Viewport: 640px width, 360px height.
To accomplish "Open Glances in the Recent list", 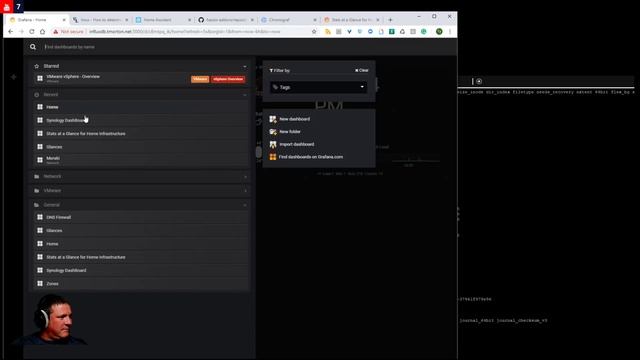I will point(141,147).
